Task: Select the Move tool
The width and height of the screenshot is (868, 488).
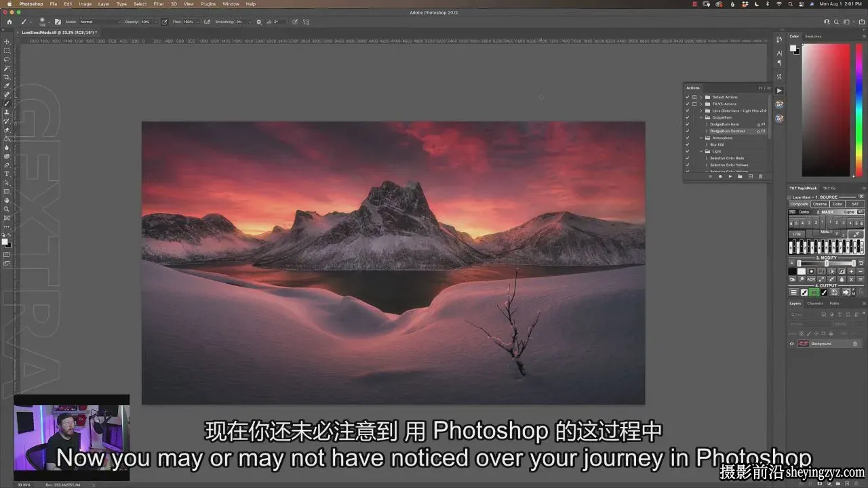Action: click(x=7, y=42)
